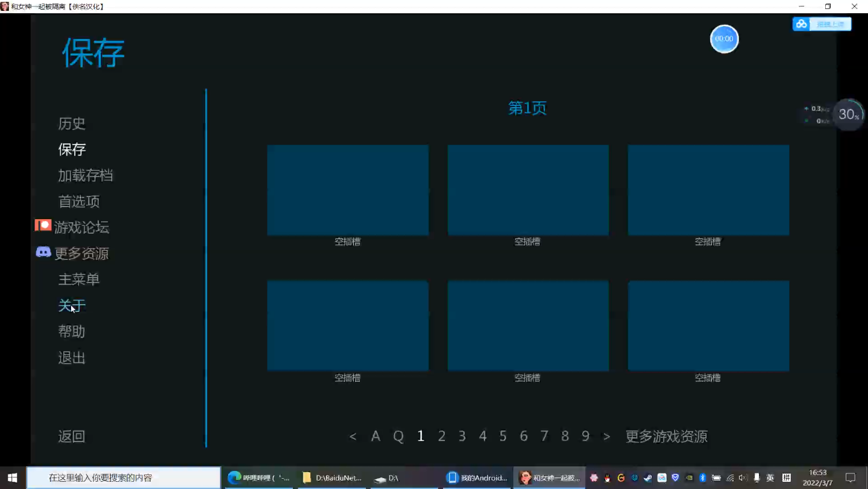
Task: Select the 保存 menu item
Action: point(72,149)
